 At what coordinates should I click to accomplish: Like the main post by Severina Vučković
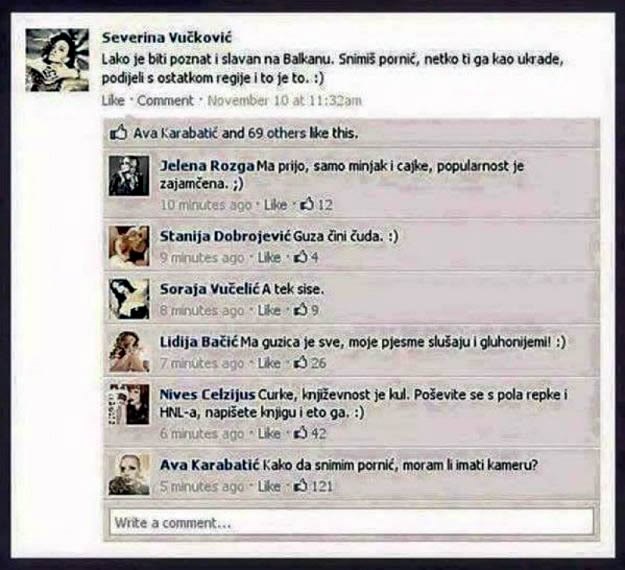[113, 100]
